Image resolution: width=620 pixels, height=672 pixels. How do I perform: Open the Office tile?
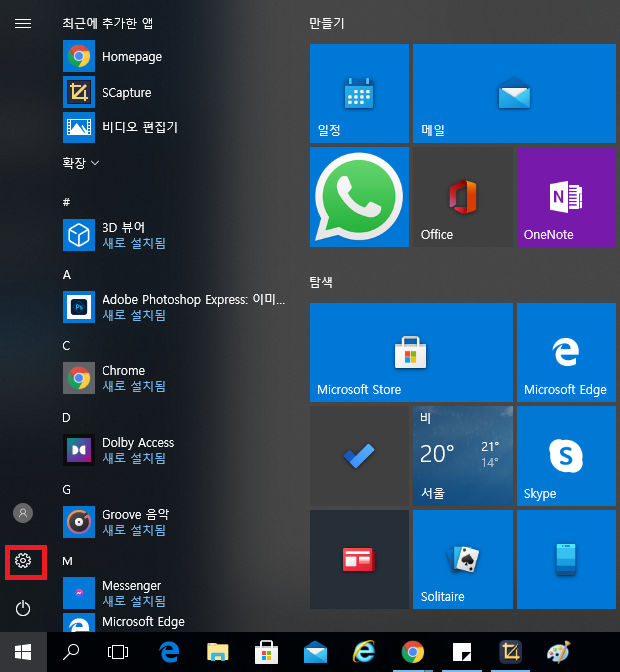tap(463, 197)
